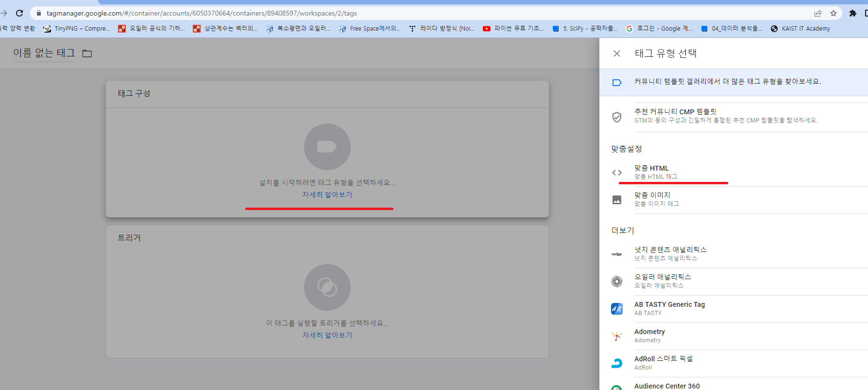Close the tag type selection panel

[x=617, y=53]
